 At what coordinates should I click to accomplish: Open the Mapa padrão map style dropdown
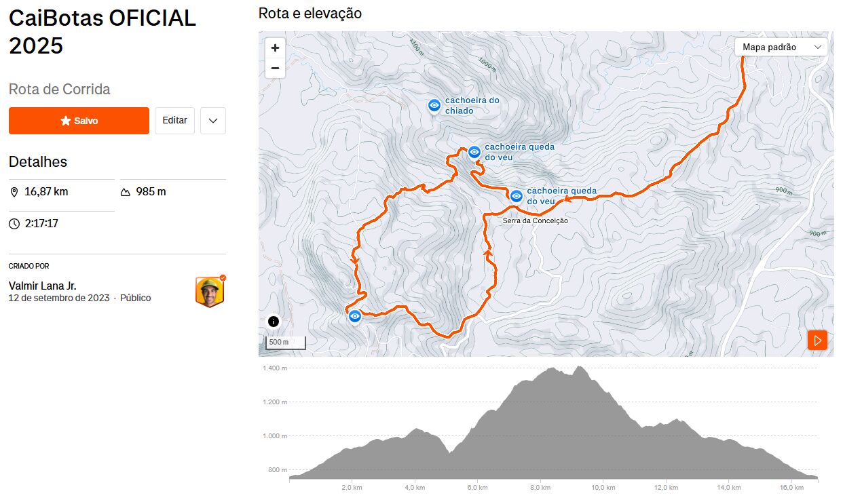tap(782, 47)
